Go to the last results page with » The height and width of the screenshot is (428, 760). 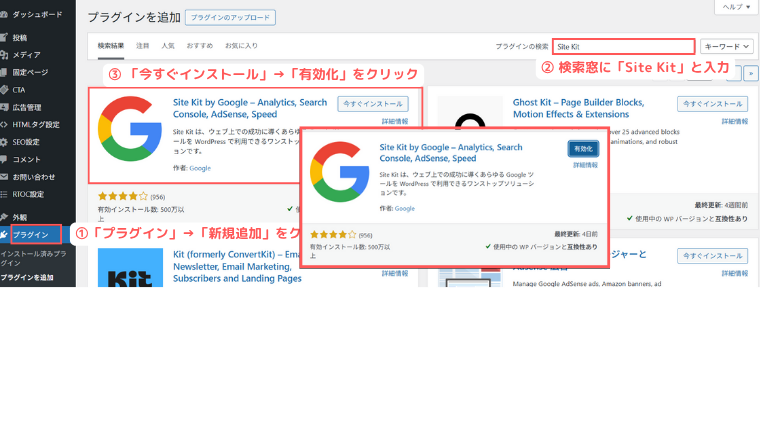(x=751, y=74)
